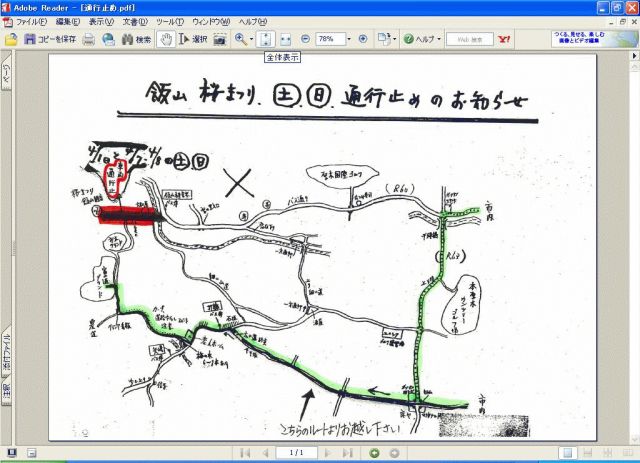
Task: Click the green Previous View arrow
Action: pos(375,452)
